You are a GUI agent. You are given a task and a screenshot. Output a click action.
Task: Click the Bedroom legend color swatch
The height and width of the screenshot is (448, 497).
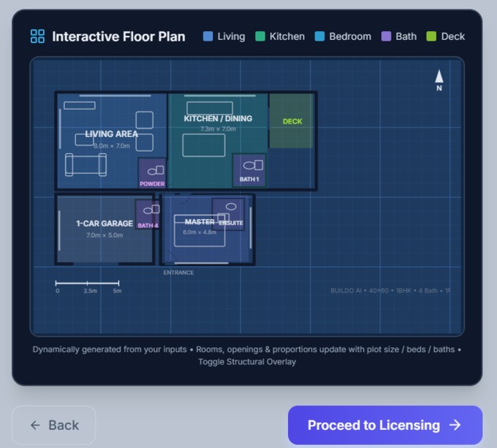pos(319,37)
